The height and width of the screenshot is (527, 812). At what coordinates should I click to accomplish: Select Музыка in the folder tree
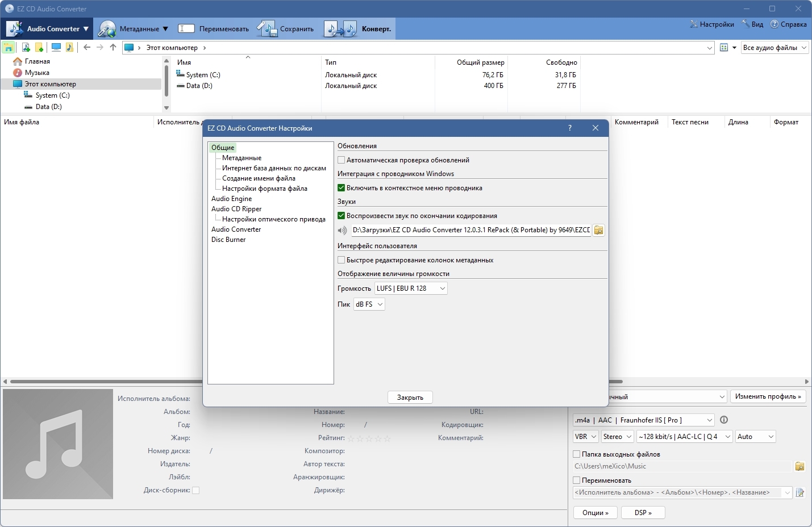pos(37,73)
